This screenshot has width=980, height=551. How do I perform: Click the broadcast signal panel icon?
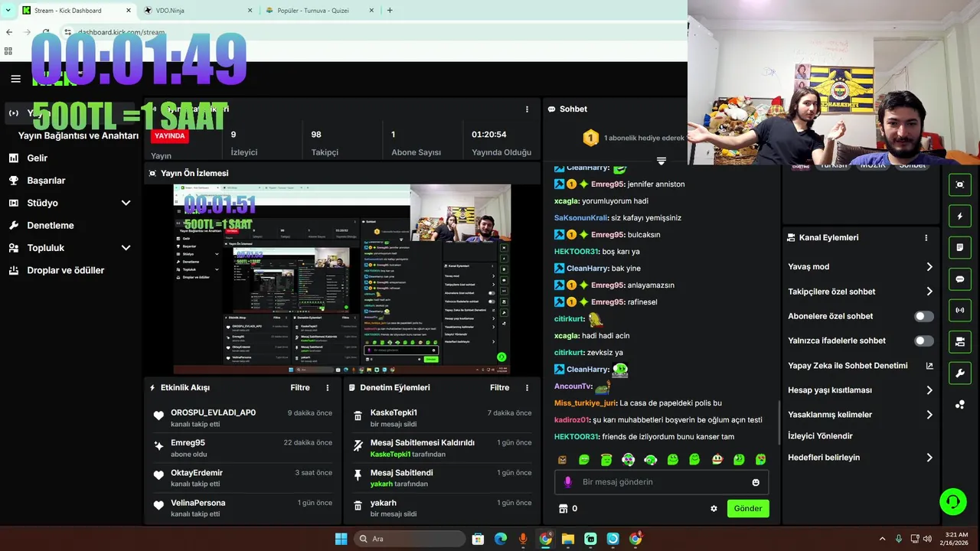pyautogui.click(x=960, y=311)
